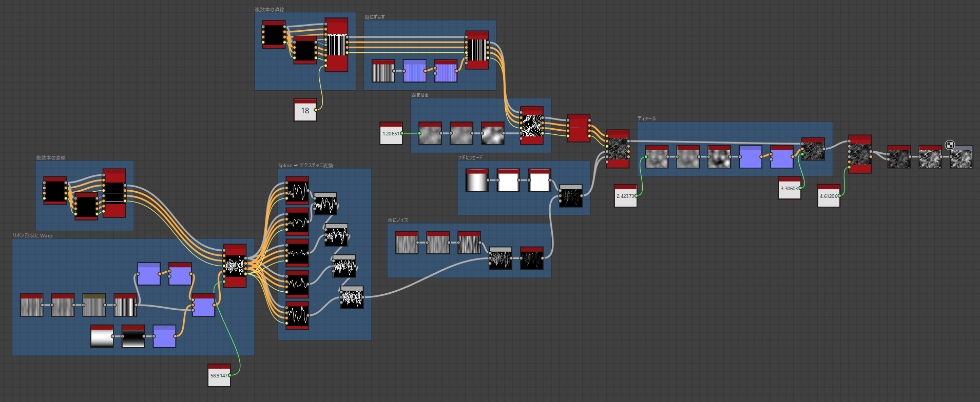Select the 2.42373 value node
The image size is (980, 402).
click(x=625, y=196)
